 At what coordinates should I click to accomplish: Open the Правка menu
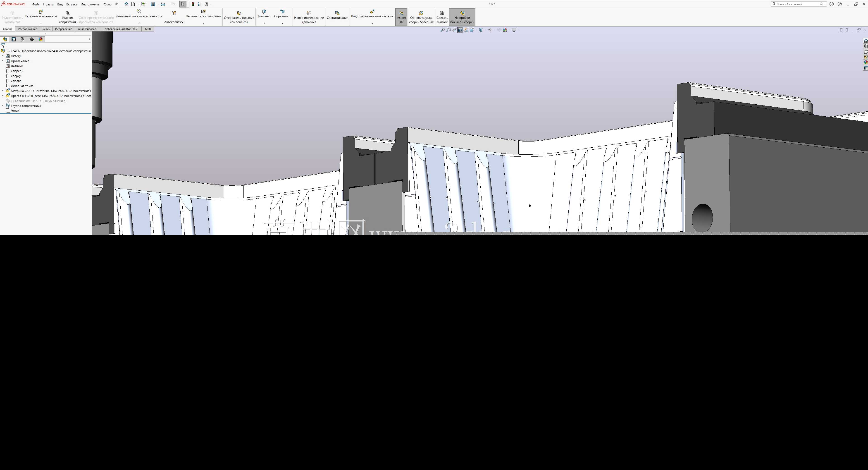[48, 4]
